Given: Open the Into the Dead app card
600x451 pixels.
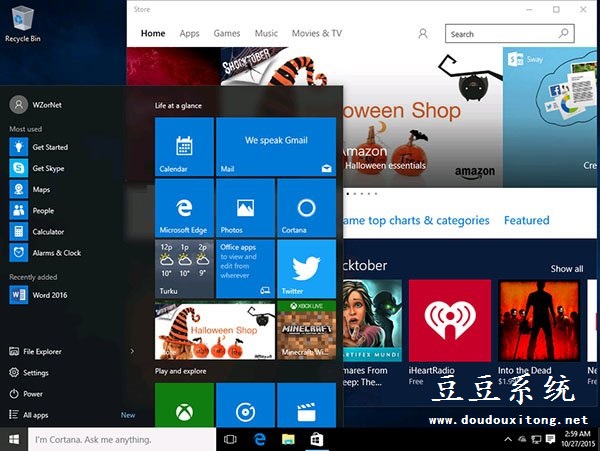Looking at the screenshot, I should pyautogui.click(x=539, y=332).
